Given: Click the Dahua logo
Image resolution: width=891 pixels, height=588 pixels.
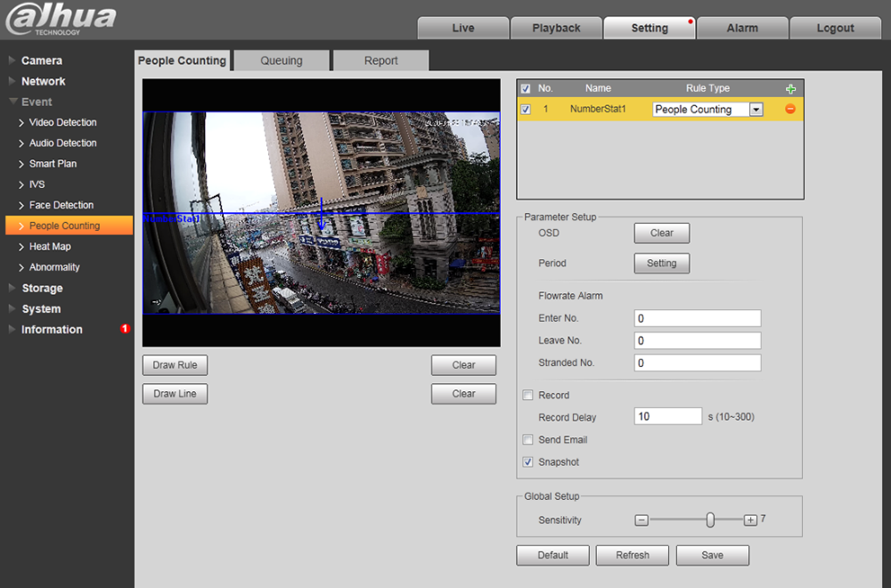Looking at the screenshot, I should (x=61, y=20).
